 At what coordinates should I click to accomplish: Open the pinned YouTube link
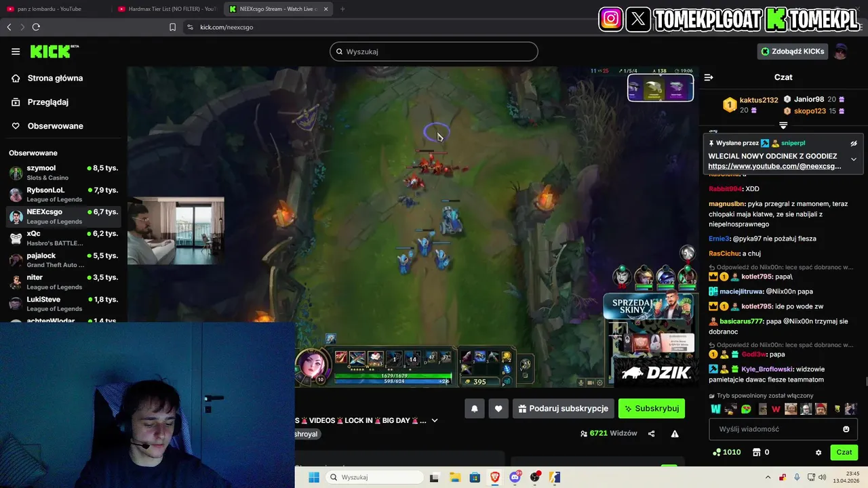[774, 166]
